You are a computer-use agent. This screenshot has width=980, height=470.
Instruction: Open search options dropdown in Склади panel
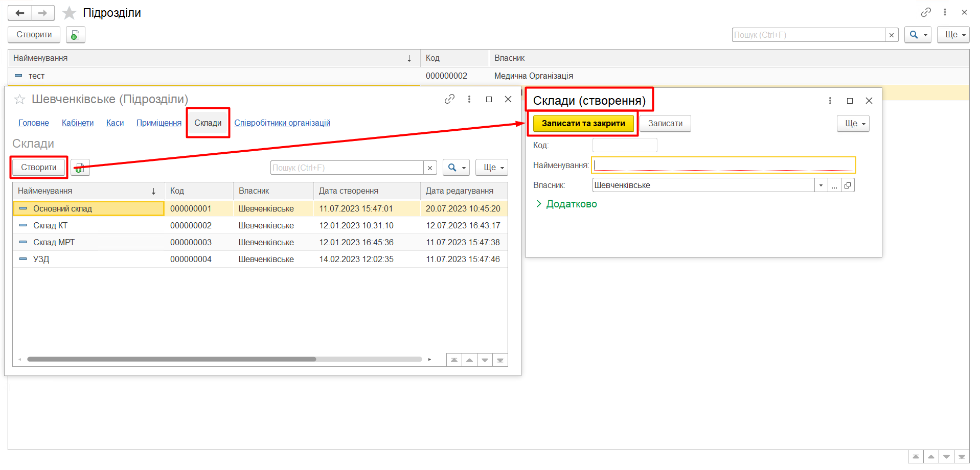click(x=455, y=168)
